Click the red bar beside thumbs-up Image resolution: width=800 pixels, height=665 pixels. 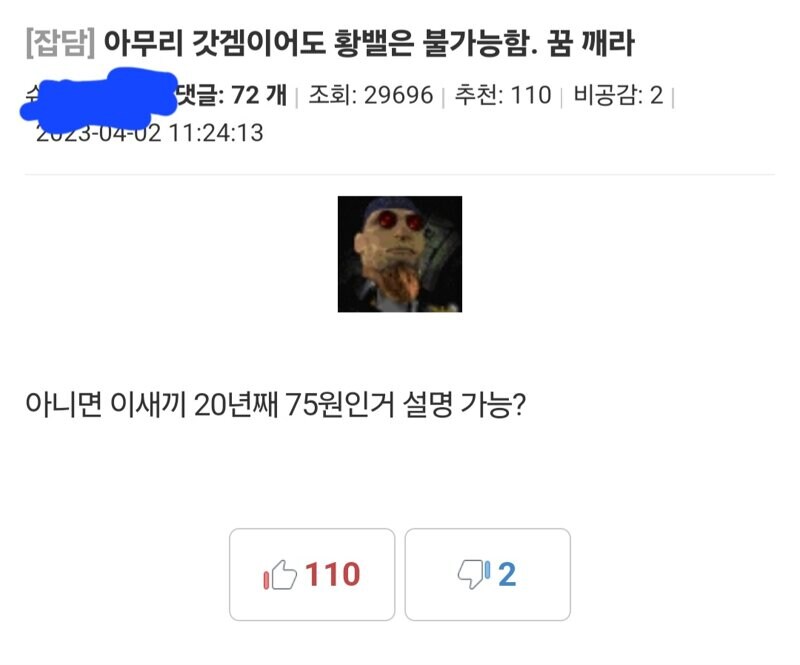[x=266, y=580]
